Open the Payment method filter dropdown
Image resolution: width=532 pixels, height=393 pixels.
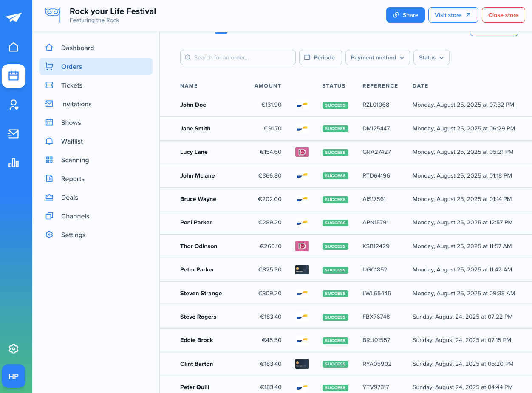377,57
